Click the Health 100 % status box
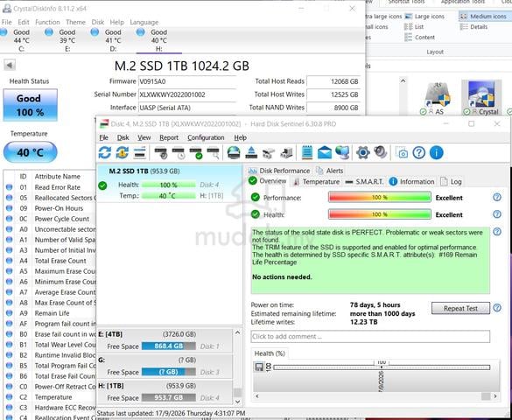Screen dimensions: 512x420 point(31,105)
